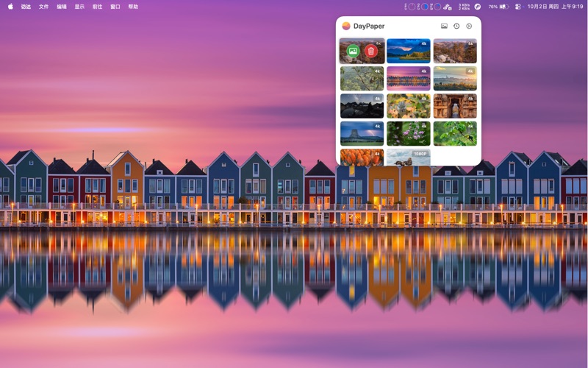This screenshot has height=368, width=588.
Task: Open wallpaper history clock icon
Action: tap(456, 26)
